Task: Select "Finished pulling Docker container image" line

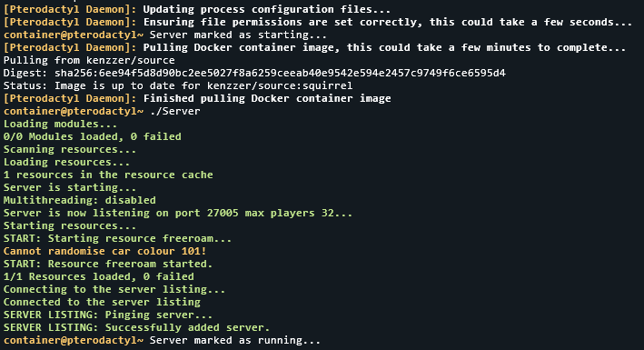Action: 197,98
